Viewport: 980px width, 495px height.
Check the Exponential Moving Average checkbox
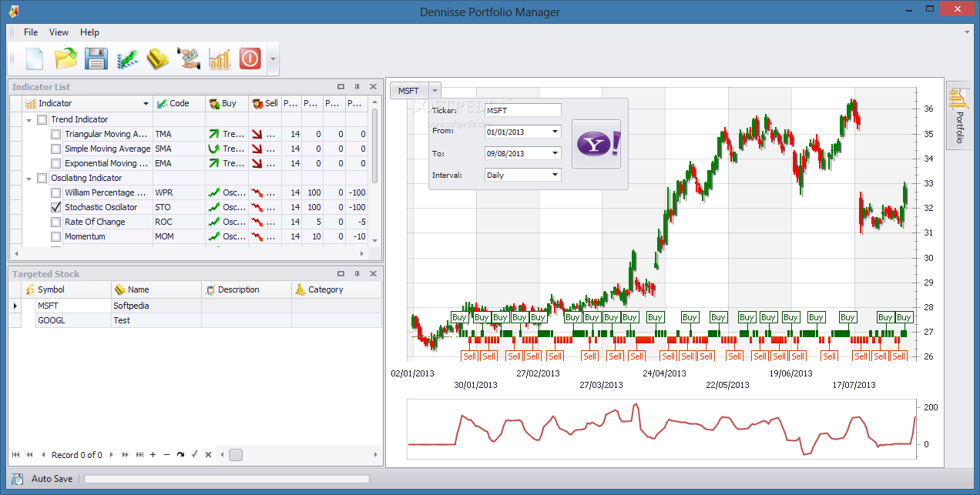(55, 163)
